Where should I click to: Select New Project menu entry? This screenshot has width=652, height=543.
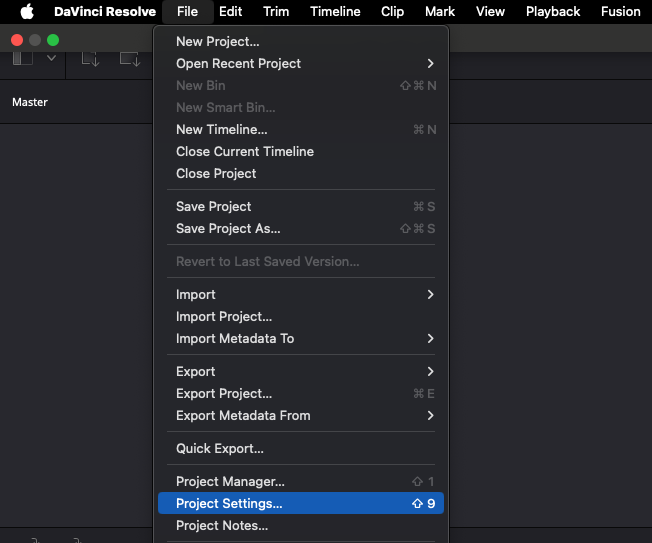[217, 41]
